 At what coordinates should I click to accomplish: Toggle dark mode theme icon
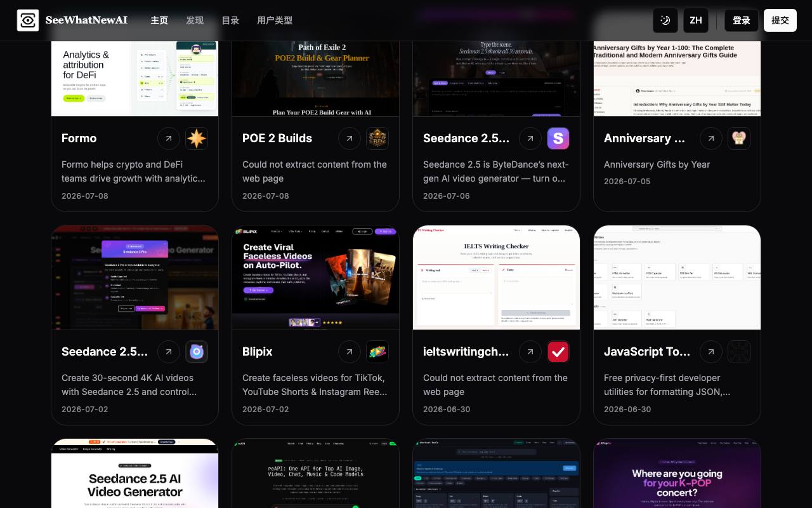[x=665, y=20]
